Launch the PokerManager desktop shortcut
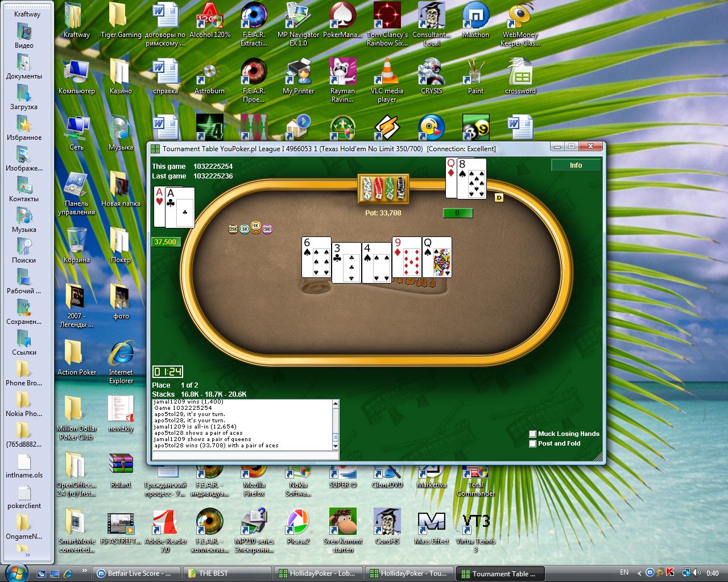Viewport: 728px width, 582px height. pyautogui.click(x=342, y=21)
